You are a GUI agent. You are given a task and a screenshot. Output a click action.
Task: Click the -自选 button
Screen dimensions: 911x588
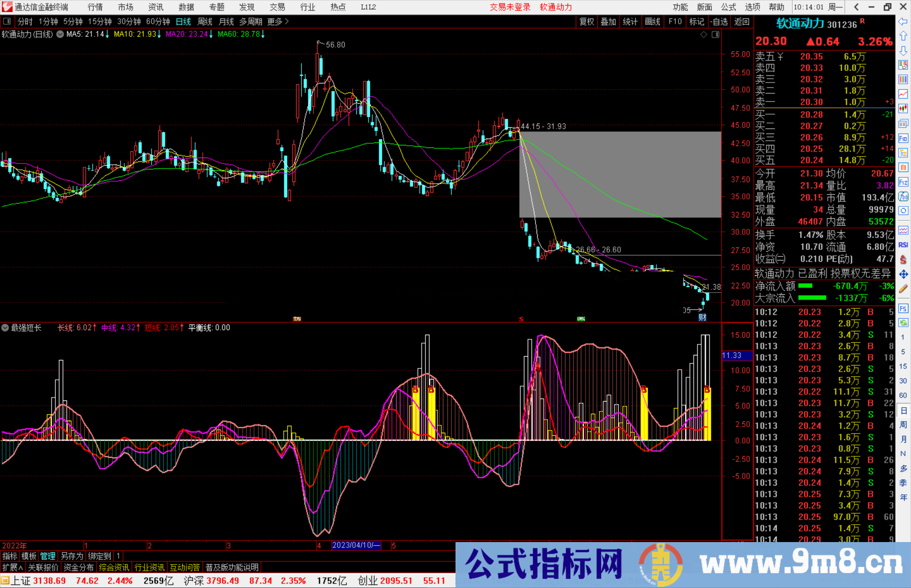click(x=719, y=21)
